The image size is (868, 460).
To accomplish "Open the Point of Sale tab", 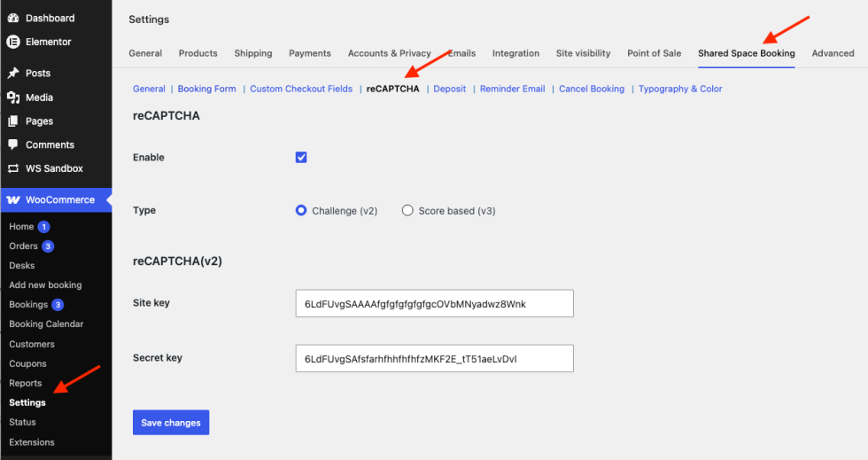I will (x=655, y=53).
